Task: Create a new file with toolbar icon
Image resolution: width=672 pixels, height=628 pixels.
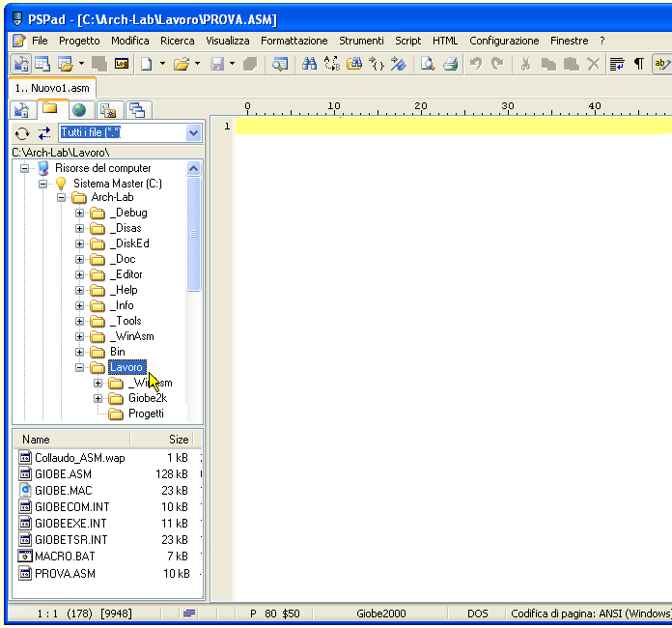Action: tap(147, 65)
